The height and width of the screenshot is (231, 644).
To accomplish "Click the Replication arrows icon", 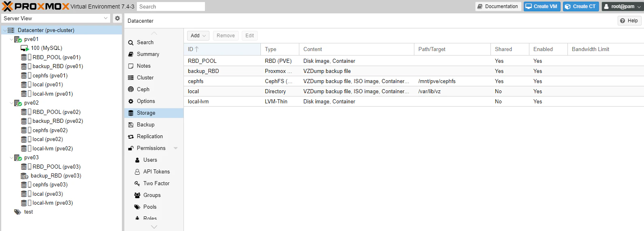I will click(x=131, y=137).
